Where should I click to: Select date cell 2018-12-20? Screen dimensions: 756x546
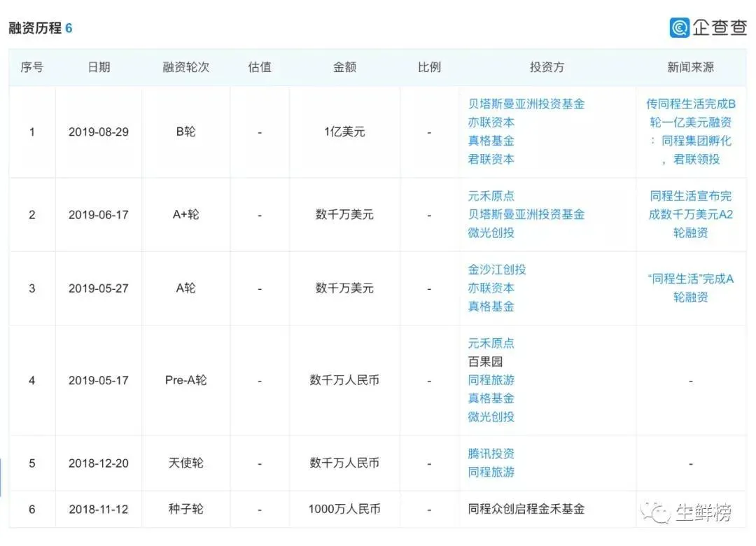(99, 463)
